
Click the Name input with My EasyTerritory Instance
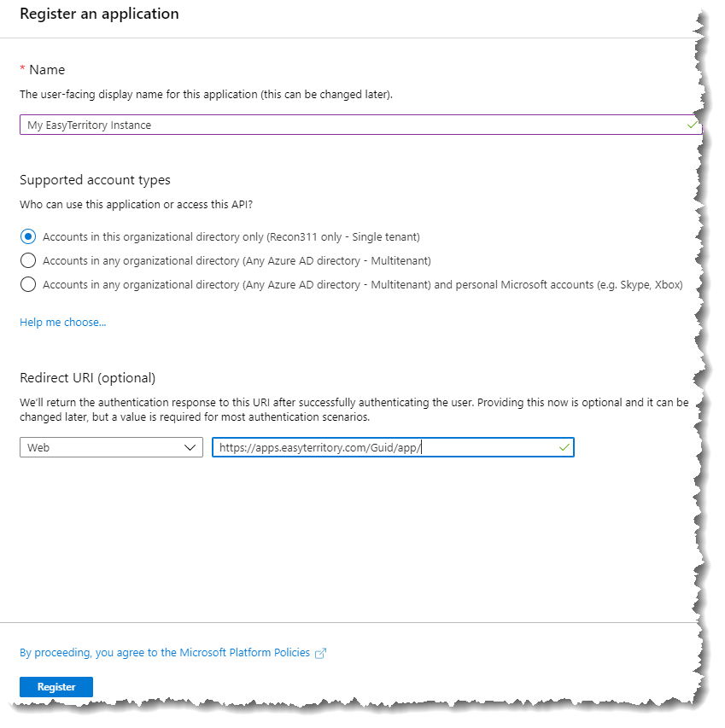(x=360, y=125)
